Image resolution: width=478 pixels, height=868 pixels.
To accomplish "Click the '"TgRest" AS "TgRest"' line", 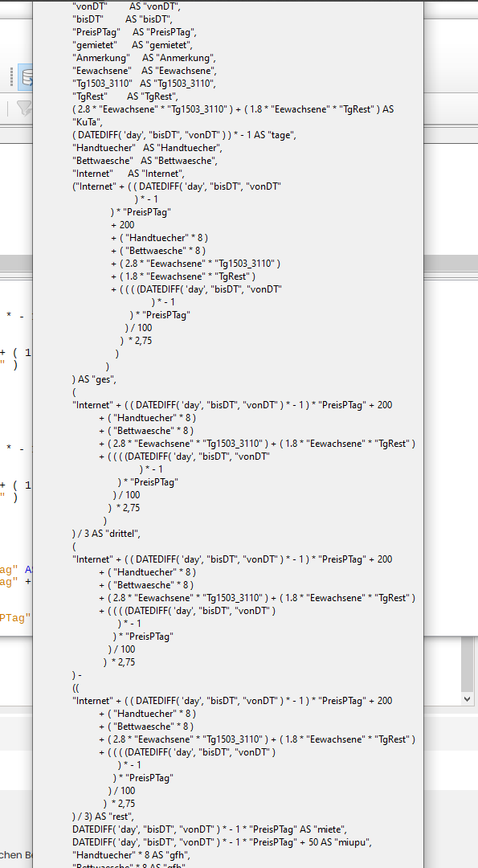I will tap(125, 96).
